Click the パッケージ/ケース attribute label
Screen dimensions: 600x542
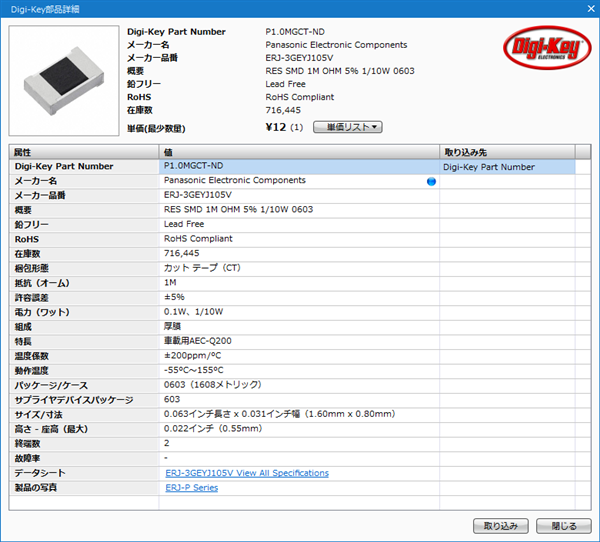pyautogui.click(x=51, y=385)
